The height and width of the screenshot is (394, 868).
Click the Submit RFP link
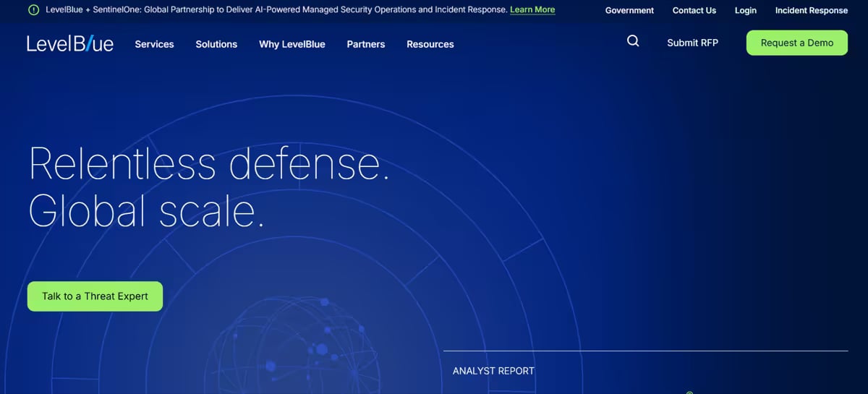[692, 43]
